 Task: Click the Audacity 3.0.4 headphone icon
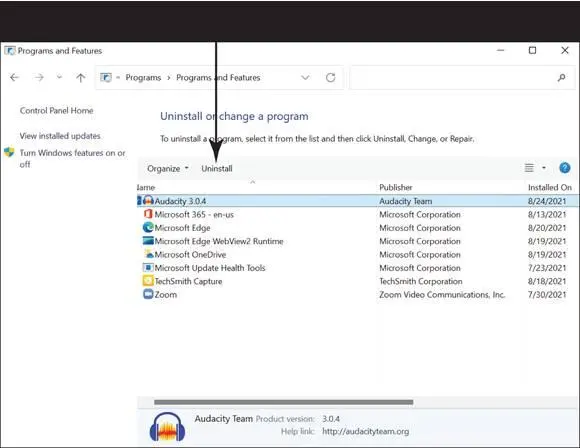coord(148,201)
